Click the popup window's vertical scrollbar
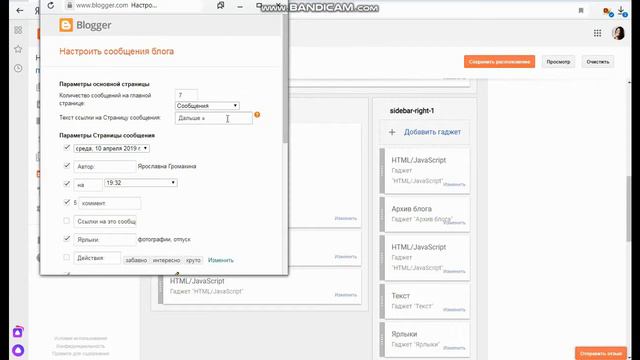This screenshot has height=360, width=640. pos(284,80)
